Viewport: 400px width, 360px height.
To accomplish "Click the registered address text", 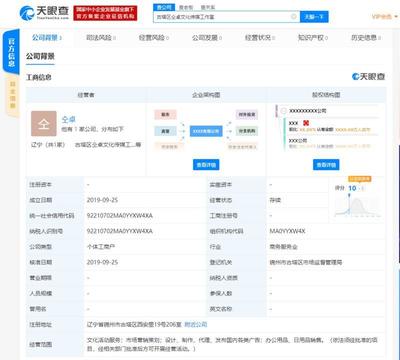I will pos(134,324).
